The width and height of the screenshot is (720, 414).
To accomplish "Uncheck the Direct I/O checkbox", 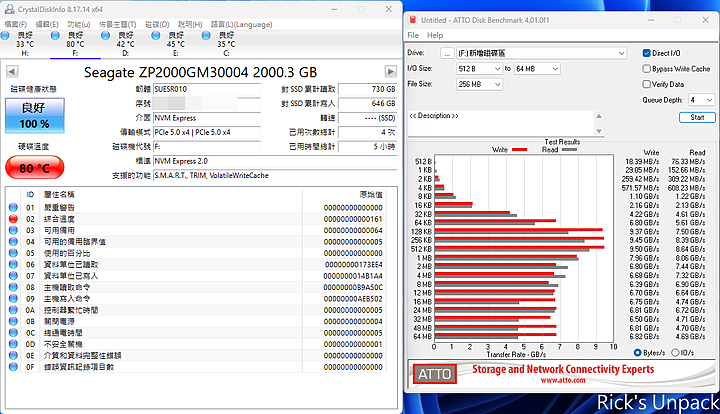I will (x=647, y=53).
